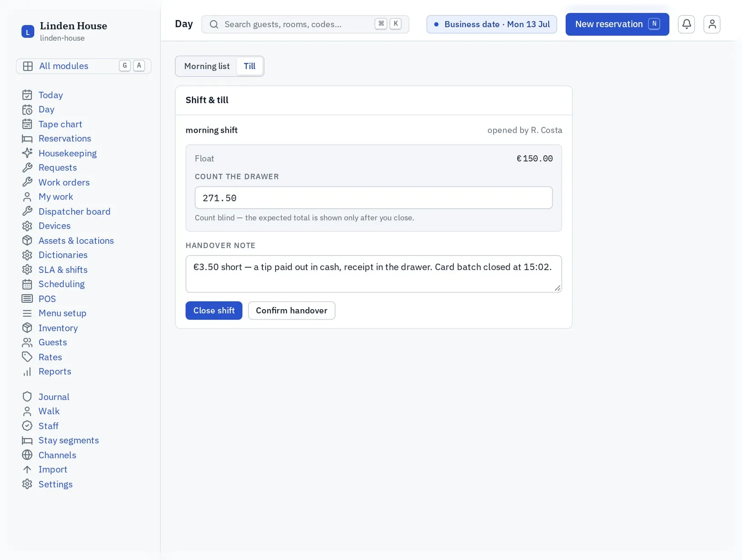The height and width of the screenshot is (560, 742).
Task: Open the user profile icon
Action: point(712,24)
